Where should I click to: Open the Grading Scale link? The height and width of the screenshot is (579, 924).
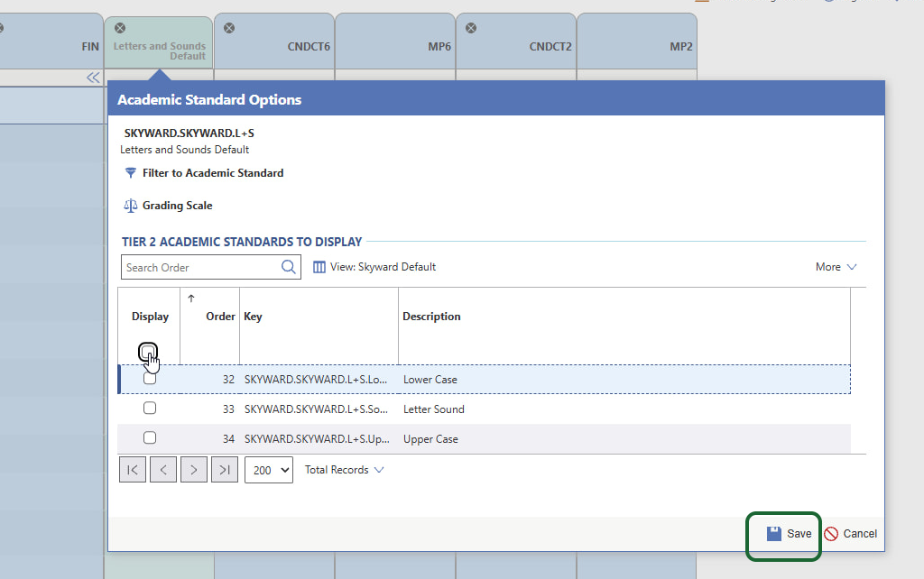[x=178, y=206]
